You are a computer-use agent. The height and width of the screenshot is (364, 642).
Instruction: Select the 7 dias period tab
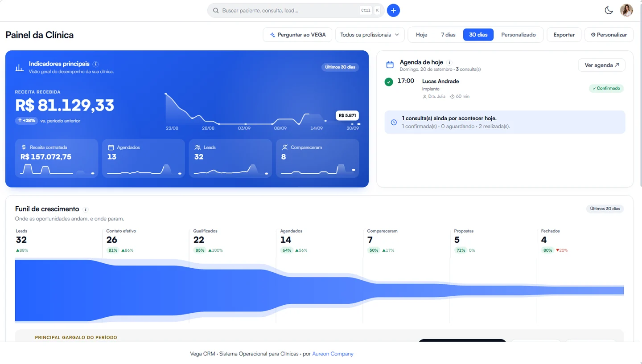(448, 35)
